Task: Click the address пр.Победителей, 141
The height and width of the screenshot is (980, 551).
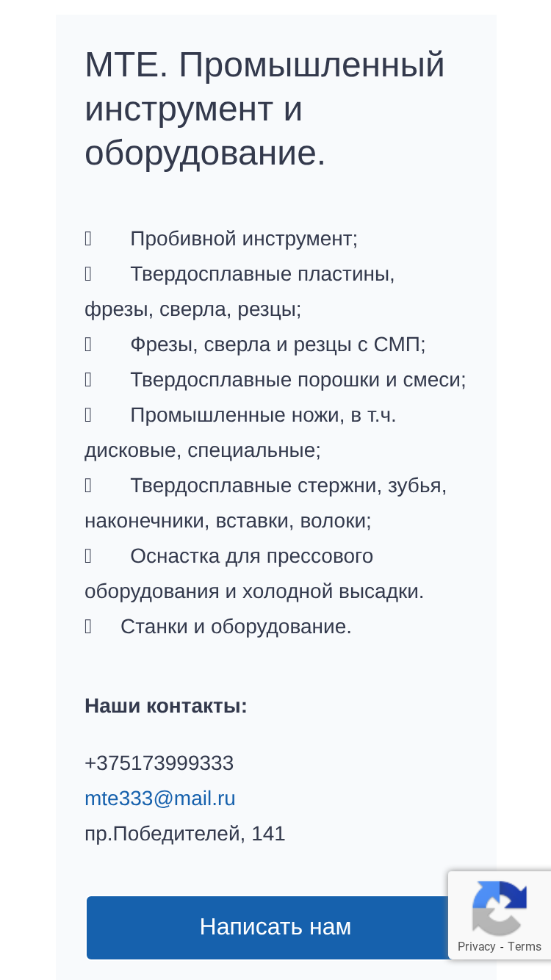Action: (x=185, y=834)
